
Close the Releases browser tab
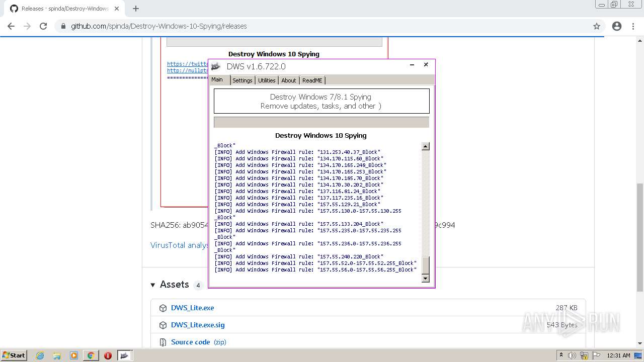click(117, 9)
